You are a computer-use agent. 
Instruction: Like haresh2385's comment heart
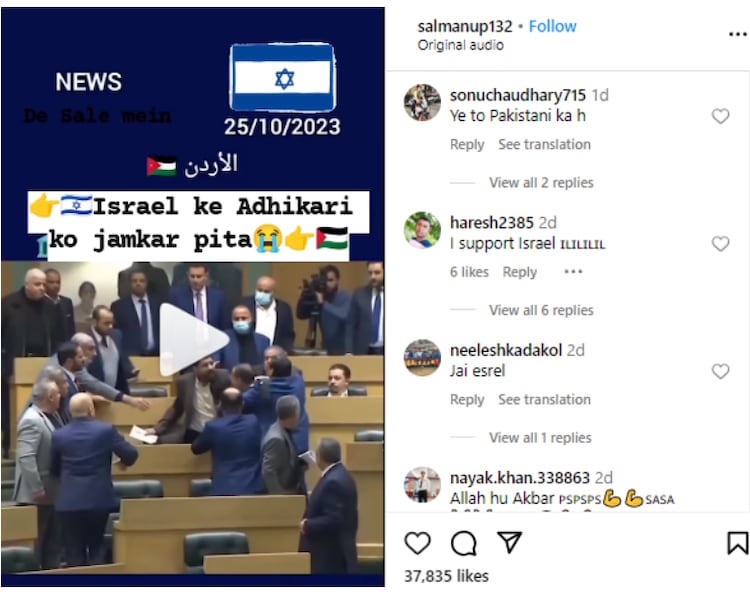coord(720,243)
